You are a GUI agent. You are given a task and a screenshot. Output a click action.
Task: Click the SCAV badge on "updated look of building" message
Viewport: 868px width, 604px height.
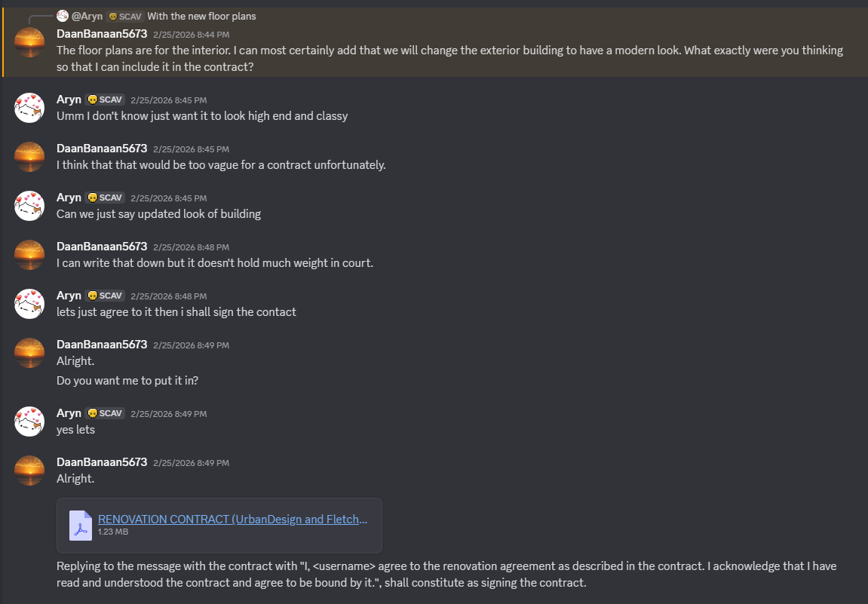tap(106, 198)
